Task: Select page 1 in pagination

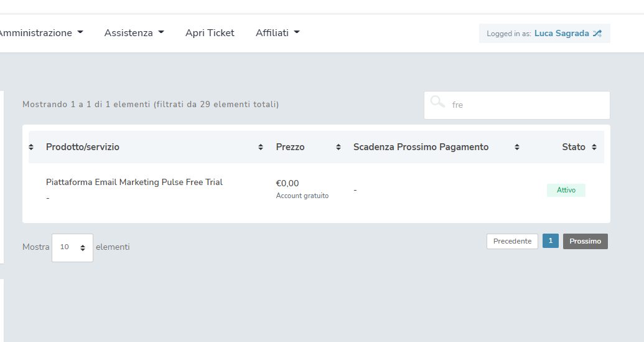Action: [551, 241]
